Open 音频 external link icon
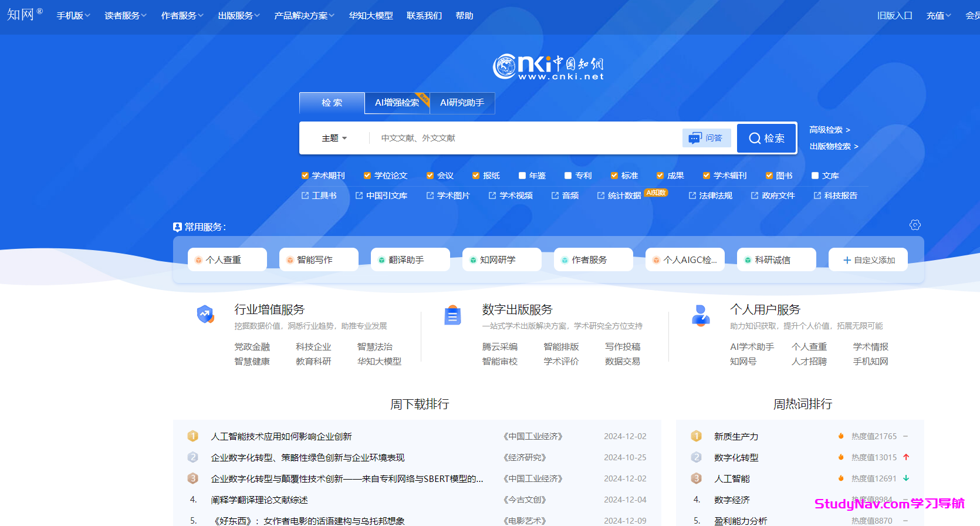980x526 pixels. click(x=555, y=195)
